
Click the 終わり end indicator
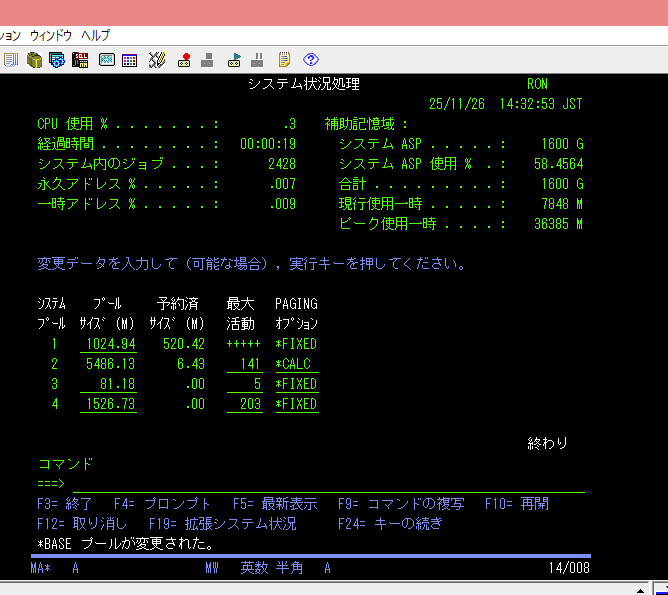[x=547, y=444]
